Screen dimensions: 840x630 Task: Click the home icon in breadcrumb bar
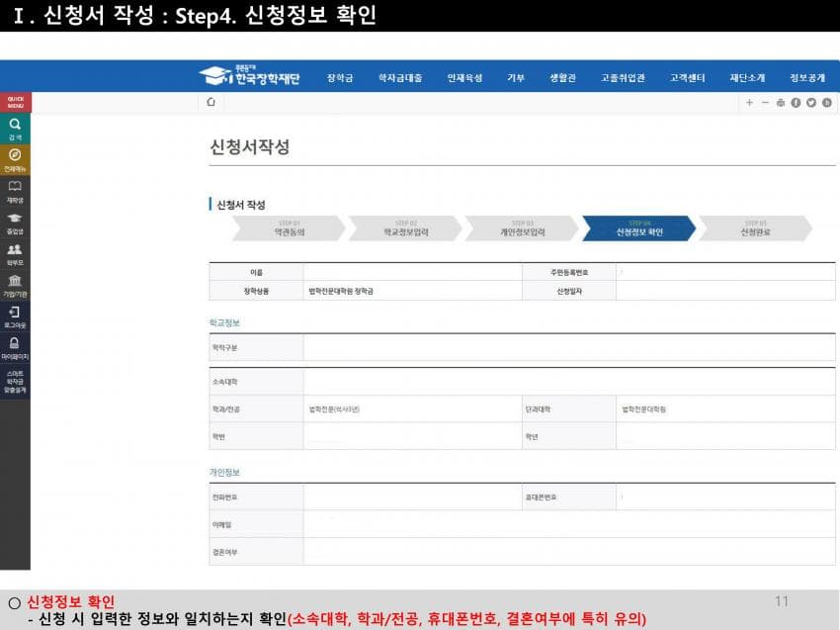click(x=210, y=102)
